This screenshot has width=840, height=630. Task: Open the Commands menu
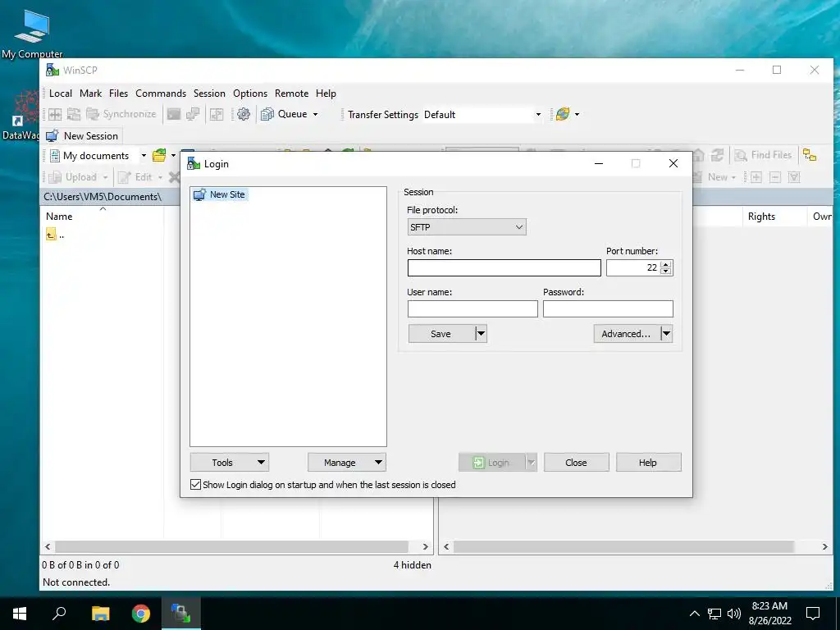161,94
